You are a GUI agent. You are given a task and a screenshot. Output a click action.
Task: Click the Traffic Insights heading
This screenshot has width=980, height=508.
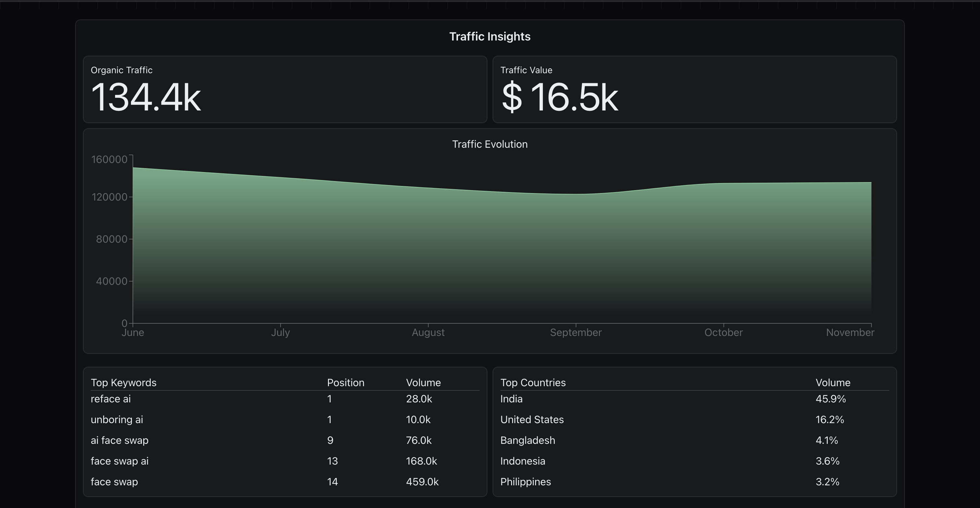(490, 37)
